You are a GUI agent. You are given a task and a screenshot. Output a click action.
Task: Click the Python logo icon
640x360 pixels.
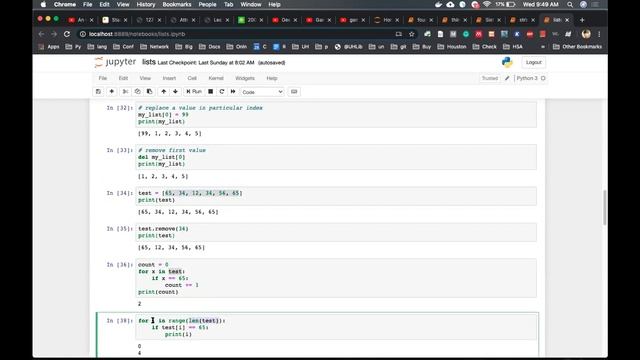coord(507,62)
